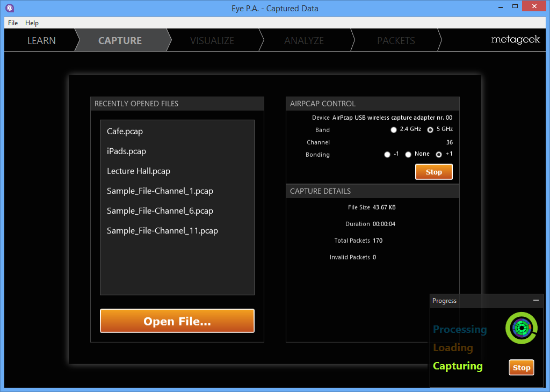Select the 5 GHz band radio button
The height and width of the screenshot is (392, 550).
(x=430, y=130)
